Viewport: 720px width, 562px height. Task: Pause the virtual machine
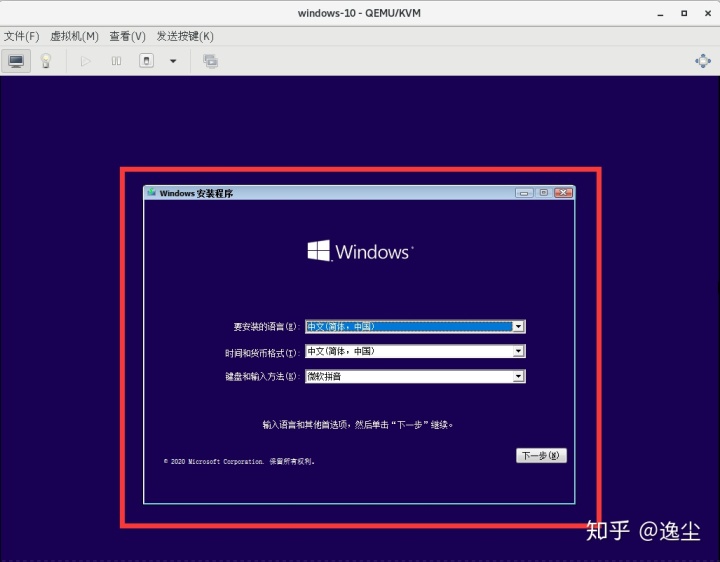point(116,61)
